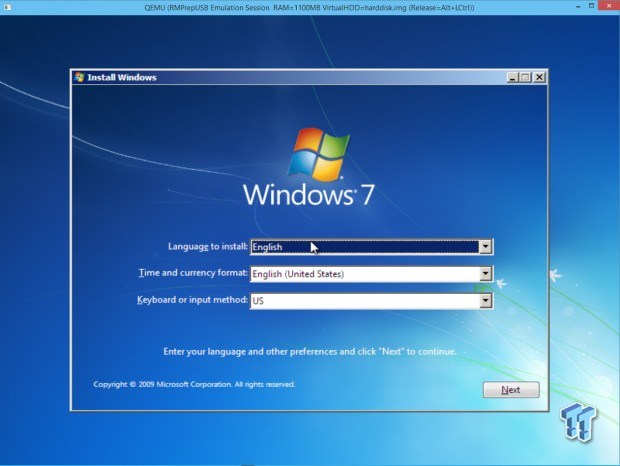620x466 pixels.
Task: Click the QEMU RMPrepUSB title text
Action: point(309,8)
